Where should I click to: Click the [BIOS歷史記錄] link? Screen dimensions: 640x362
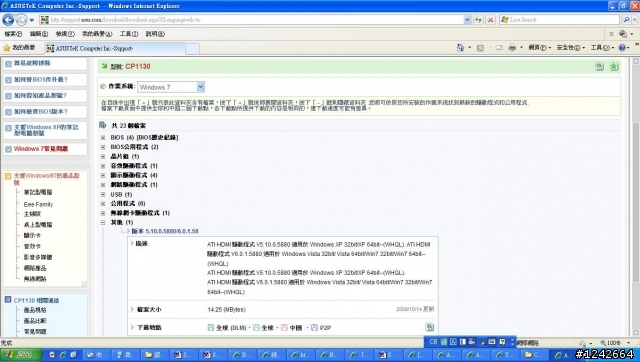(157, 138)
